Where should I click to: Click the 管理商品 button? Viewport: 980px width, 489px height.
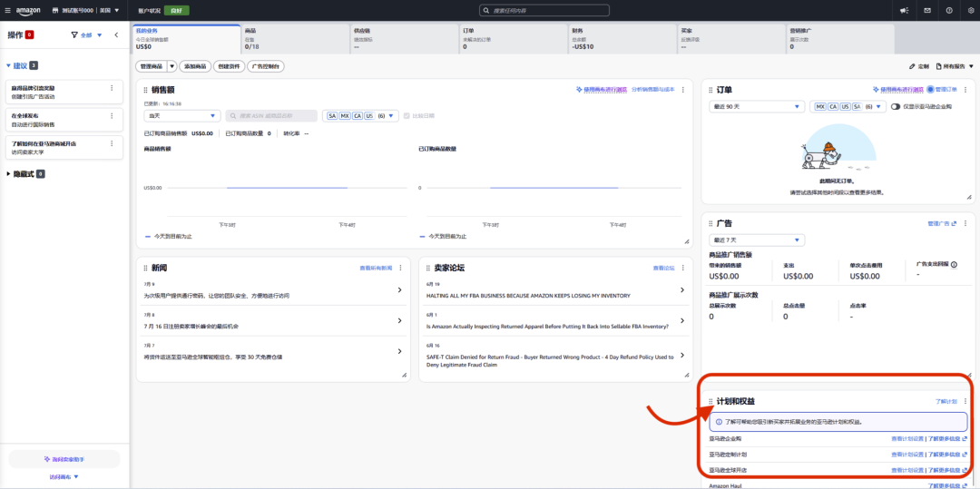tap(152, 66)
